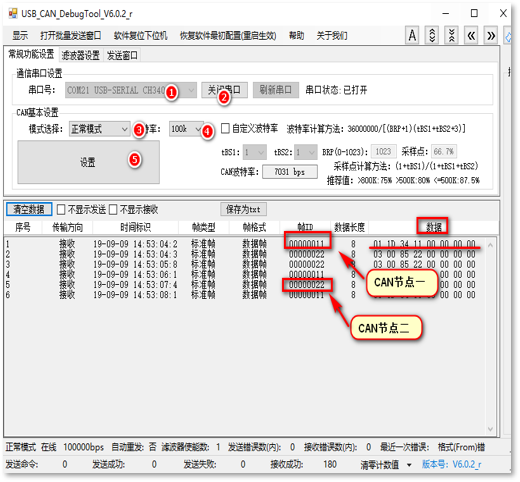Image resolution: width=520 pixels, height=482 pixels.
Task: Click the 帧ID column header
Action: 305,227
